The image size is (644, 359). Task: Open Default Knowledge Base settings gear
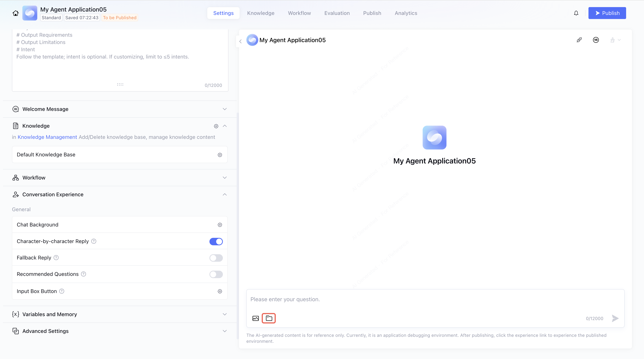click(x=220, y=155)
